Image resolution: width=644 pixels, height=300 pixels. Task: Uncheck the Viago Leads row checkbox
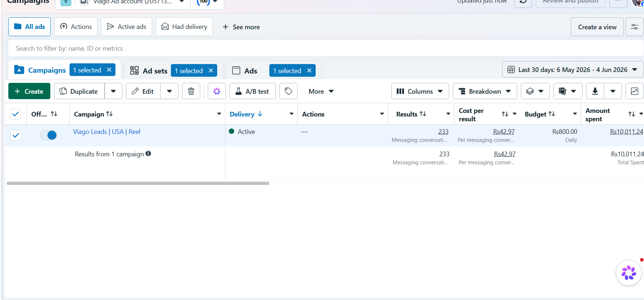click(16, 135)
